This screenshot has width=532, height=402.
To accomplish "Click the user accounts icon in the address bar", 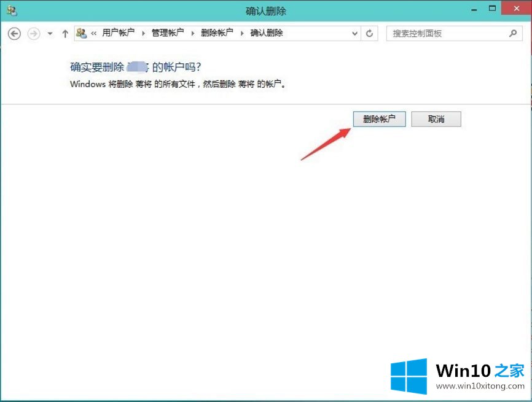I will pyautogui.click(x=82, y=33).
